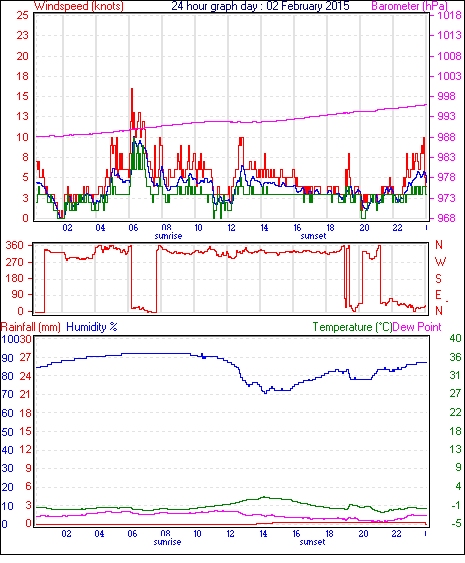The width and height of the screenshot is (465, 563).
Task: Click the Temperature (°C) legend label
Action: 352,327
